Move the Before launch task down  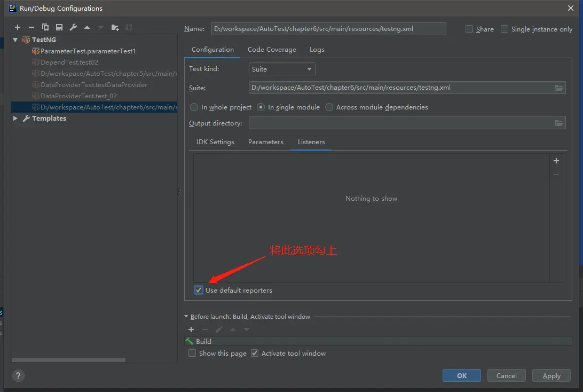pyautogui.click(x=247, y=330)
